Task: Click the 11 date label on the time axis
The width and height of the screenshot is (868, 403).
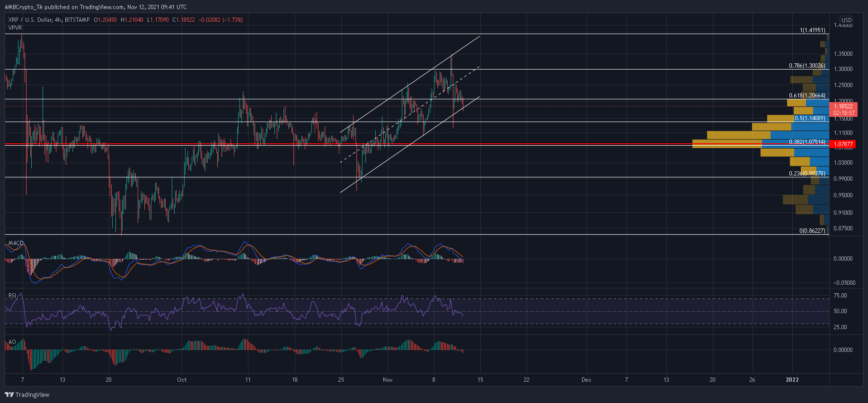Action: [x=248, y=380]
